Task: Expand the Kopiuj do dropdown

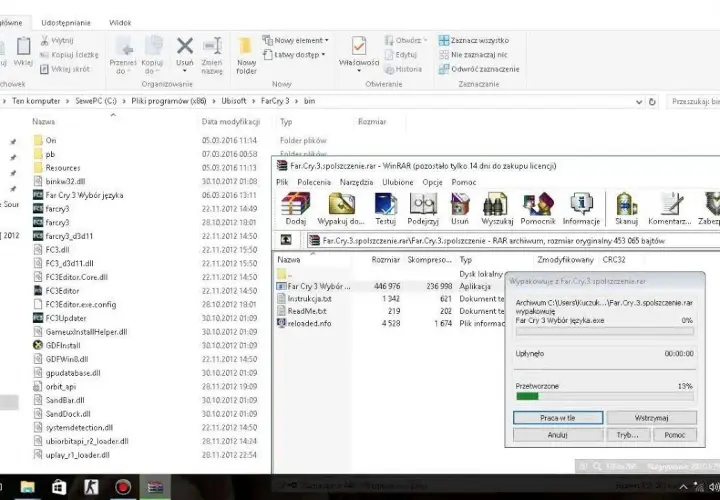Action: [152, 55]
